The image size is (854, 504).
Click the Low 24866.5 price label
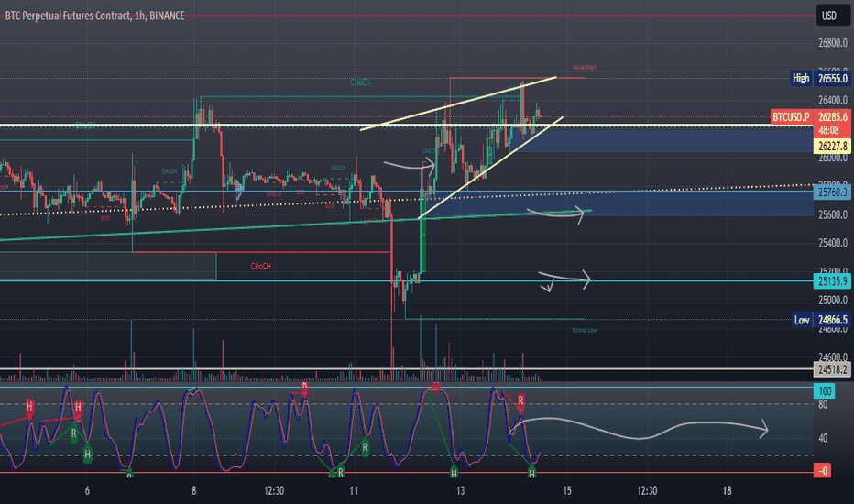[x=821, y=320]
